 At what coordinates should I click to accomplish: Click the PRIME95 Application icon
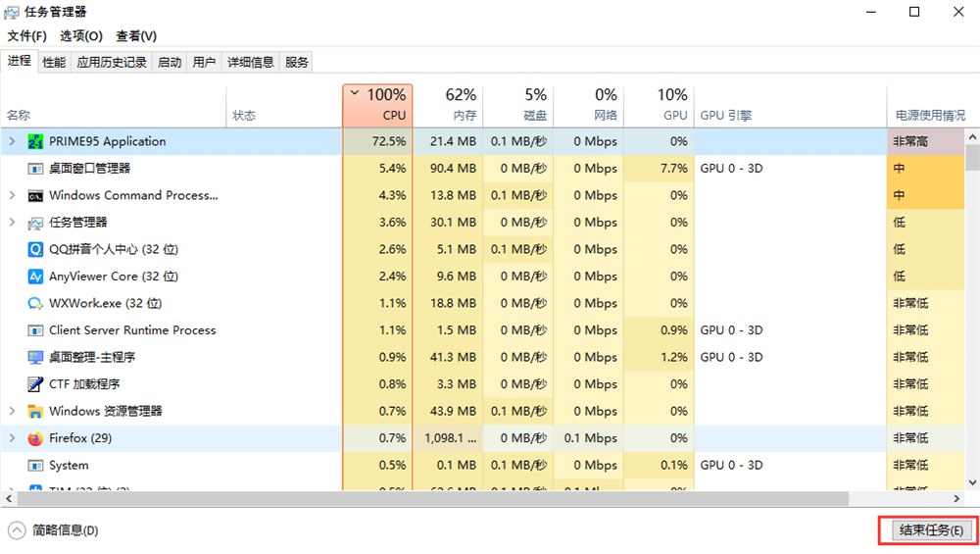(x=36, y=141)
